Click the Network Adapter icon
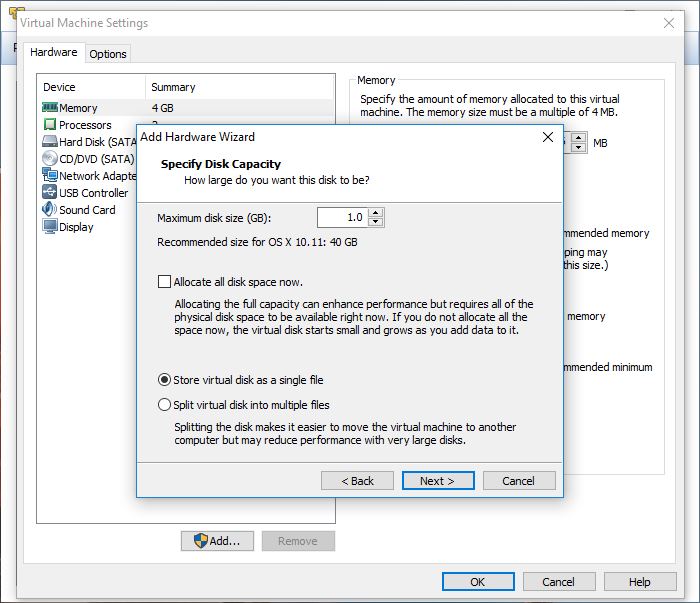Viewport: 700px width, 603px height. click(50, 175)
